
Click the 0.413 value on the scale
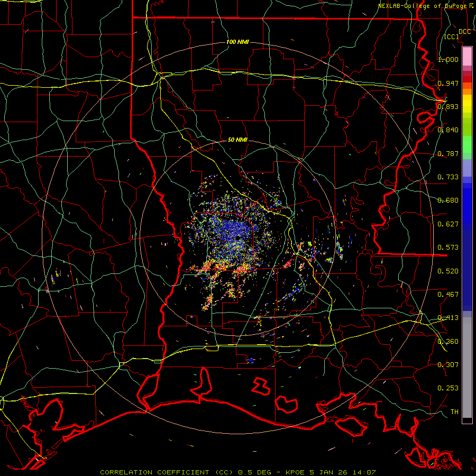click(x=448, y=318)
